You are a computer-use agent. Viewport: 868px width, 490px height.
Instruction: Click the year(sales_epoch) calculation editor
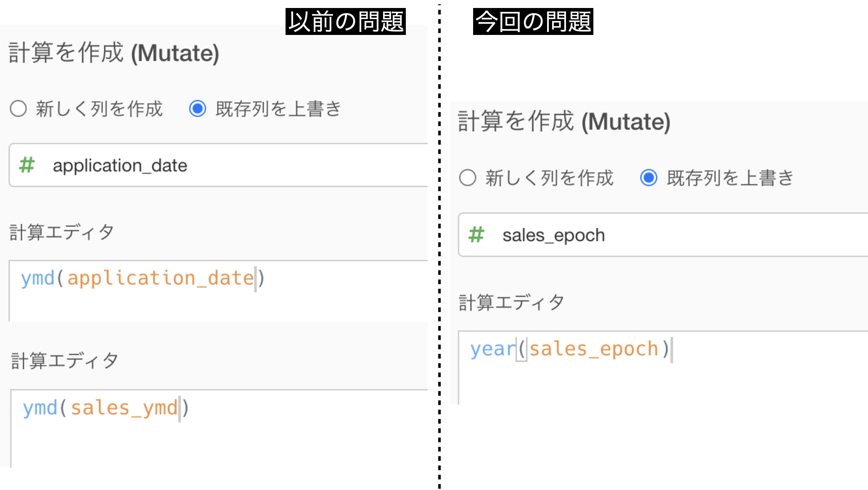[x=663, y=367]
